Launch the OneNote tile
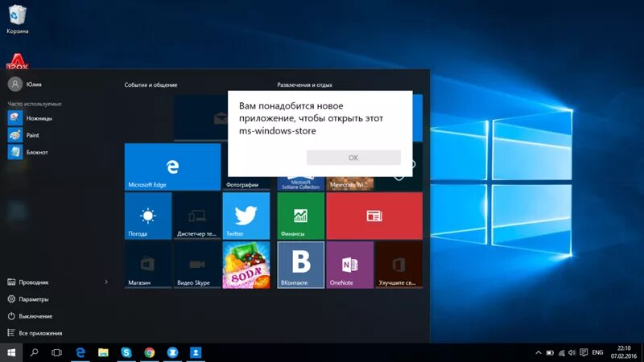644x362 pixels. [x=350, y=265]
